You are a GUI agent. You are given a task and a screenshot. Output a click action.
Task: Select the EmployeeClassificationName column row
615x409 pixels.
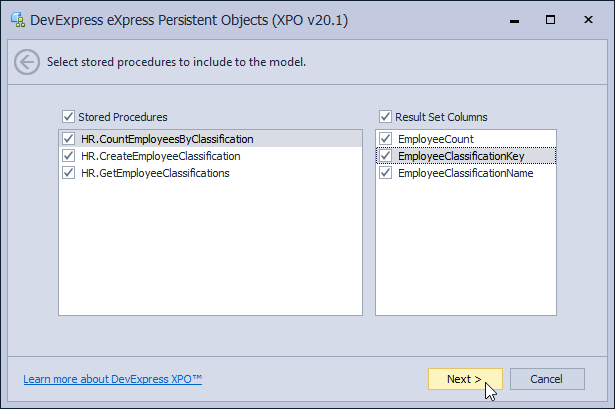[x=466, y=173]
